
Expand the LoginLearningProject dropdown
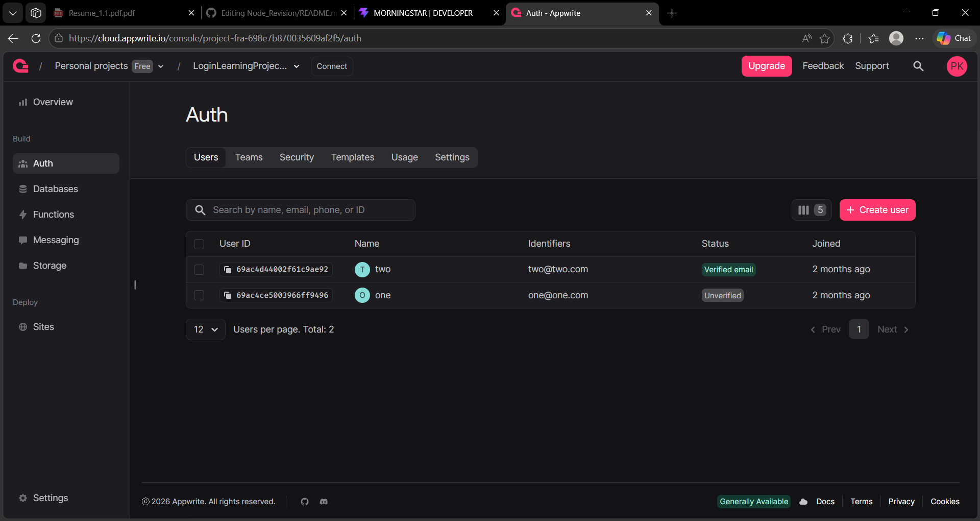click(297, 66)
